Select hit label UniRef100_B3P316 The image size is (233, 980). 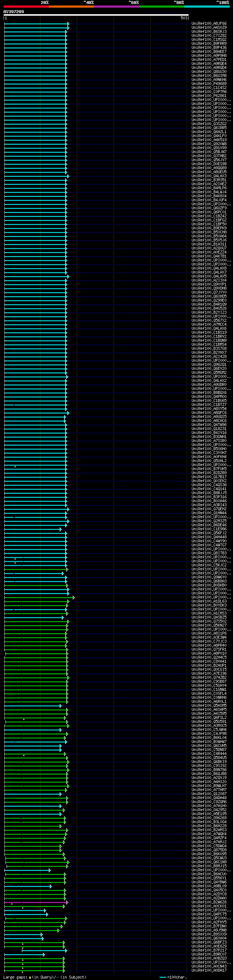point(209,497)
